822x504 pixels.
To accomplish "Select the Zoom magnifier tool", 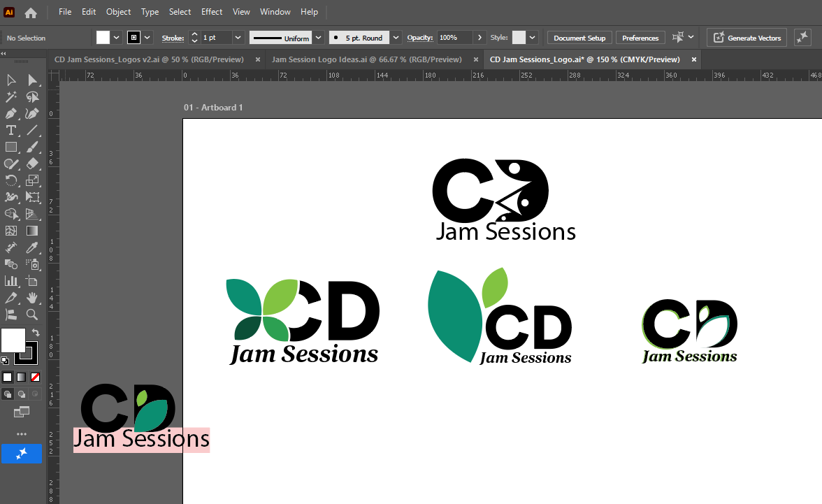I will pyautogui.click(x=32, y=315).
